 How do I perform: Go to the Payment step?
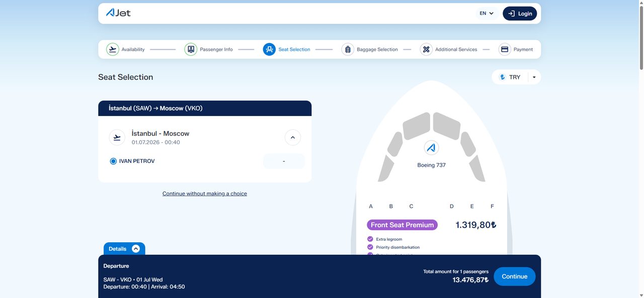tap(523, 49)
